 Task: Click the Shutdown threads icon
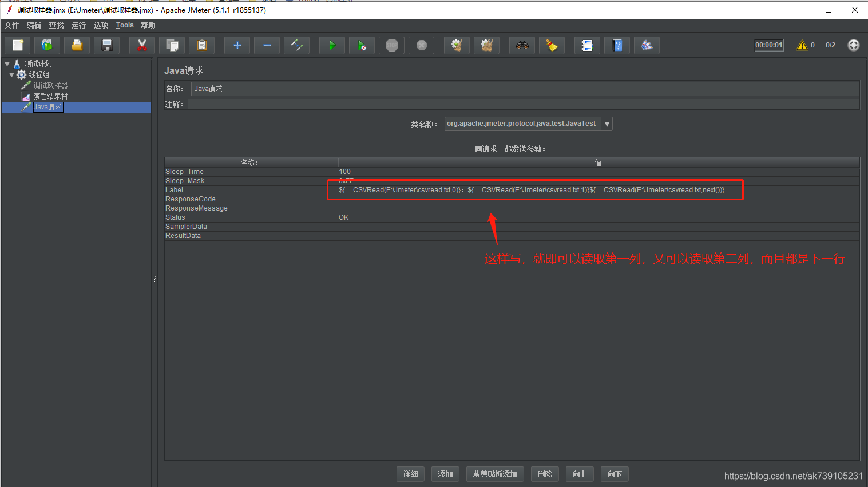coord(422,45)
